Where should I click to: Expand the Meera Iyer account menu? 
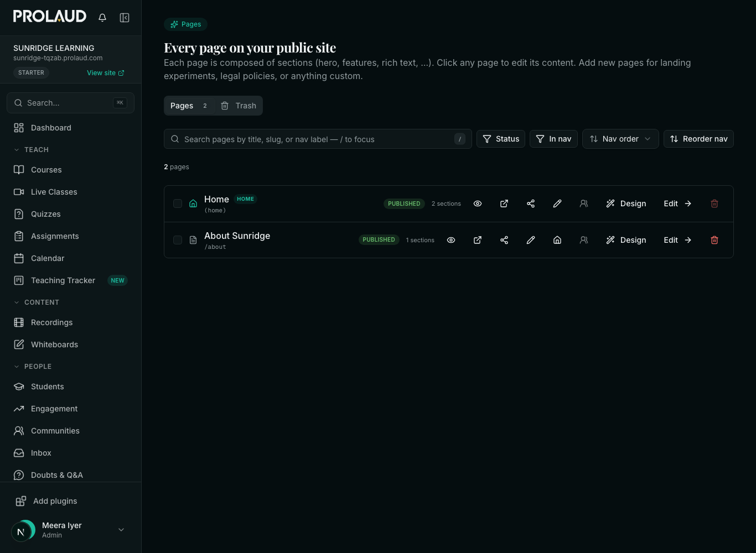point(121,530)
